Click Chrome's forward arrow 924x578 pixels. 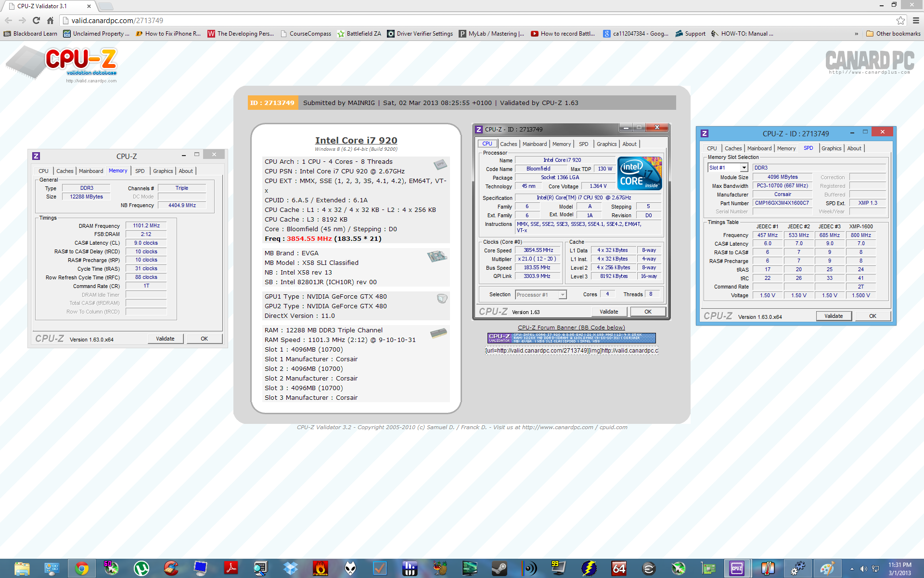[22, 20]
